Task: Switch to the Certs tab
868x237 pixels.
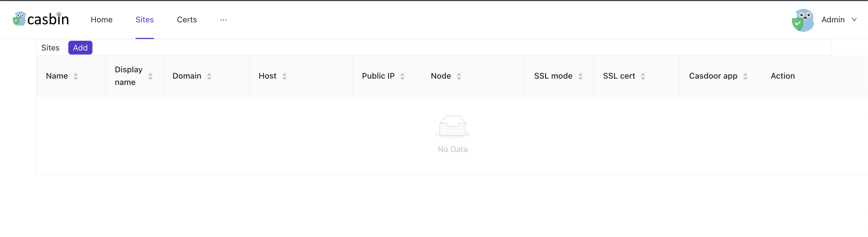Action: click(187, 20)
